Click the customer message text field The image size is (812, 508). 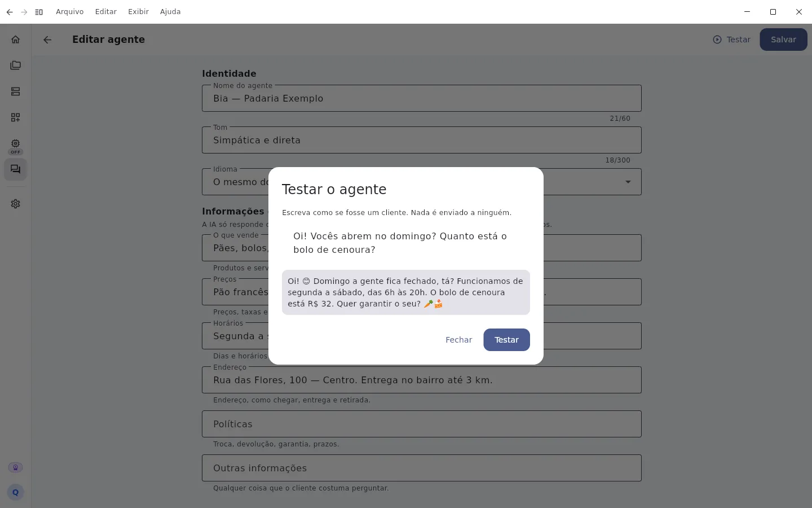point(406,243)
